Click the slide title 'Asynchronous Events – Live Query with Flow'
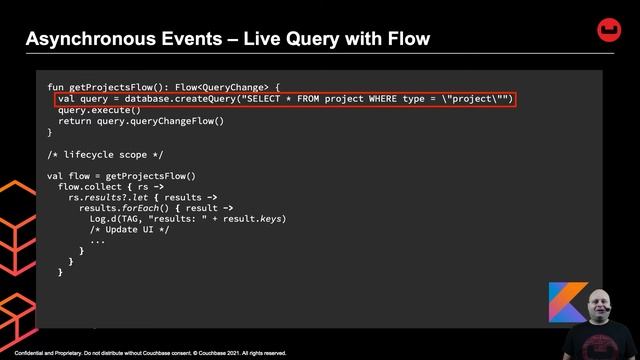This screenshot has width=640, height=360. tap(228, 39)
